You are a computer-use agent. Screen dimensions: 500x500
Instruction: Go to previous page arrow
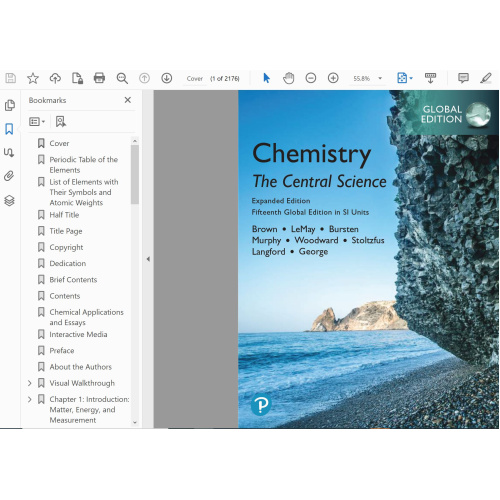point(144,78)
